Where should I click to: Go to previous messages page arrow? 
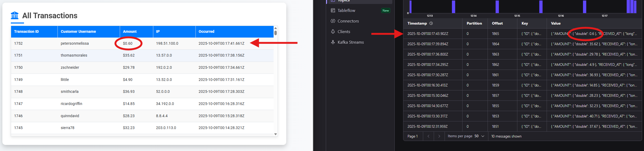click(x=428, y=136)
